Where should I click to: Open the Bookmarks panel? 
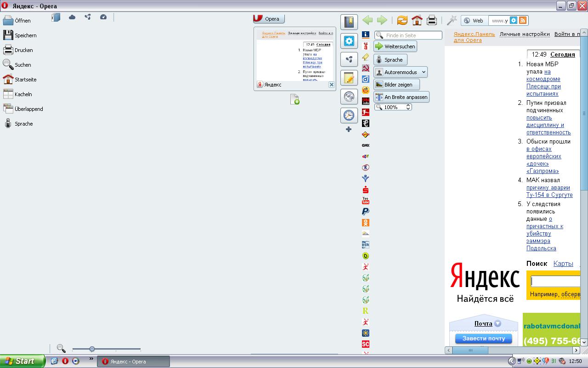349,22
